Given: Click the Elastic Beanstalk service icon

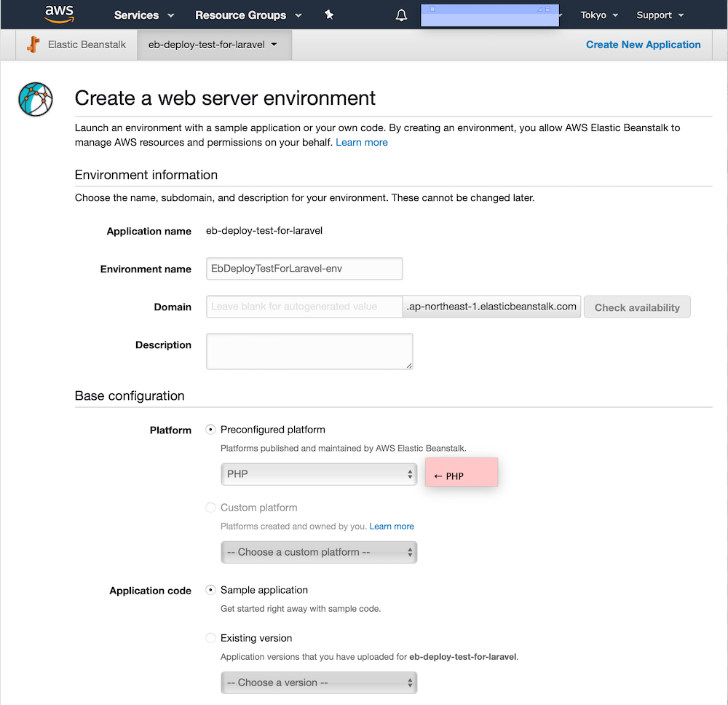Looking at the screenshot, I should [x=33, y=44].
